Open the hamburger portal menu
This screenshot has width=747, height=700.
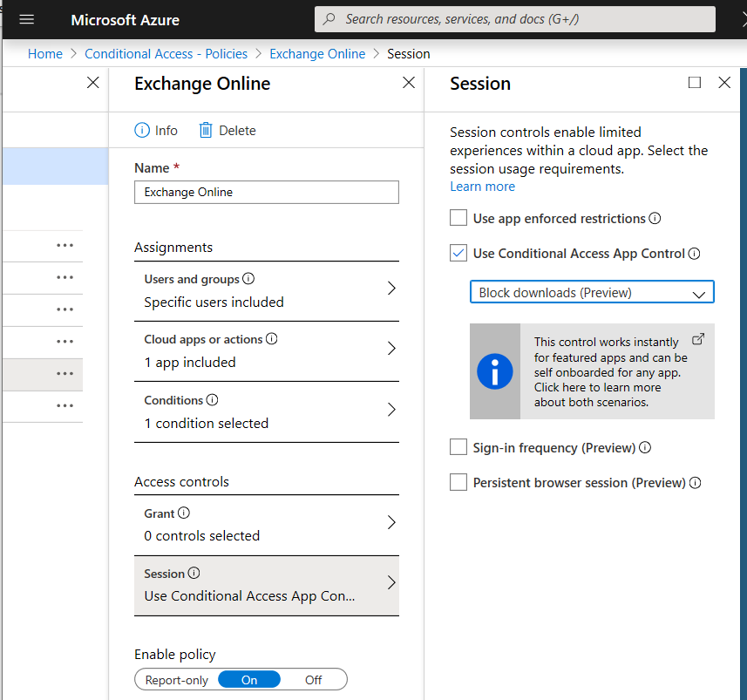coord(27,19)
